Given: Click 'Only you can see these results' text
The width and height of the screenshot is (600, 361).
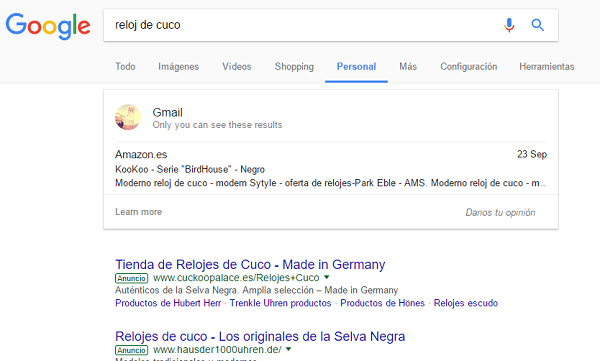Looking at the screenshot, I should tap(217, 125).
